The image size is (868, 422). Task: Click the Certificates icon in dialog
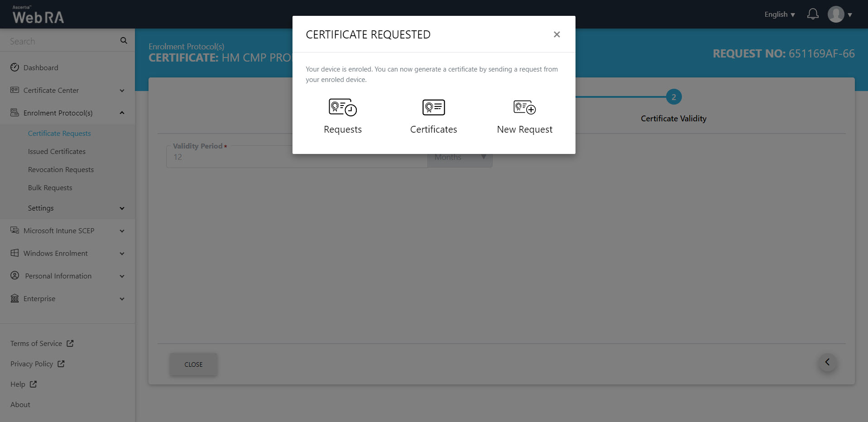click(x=433, y=108)
